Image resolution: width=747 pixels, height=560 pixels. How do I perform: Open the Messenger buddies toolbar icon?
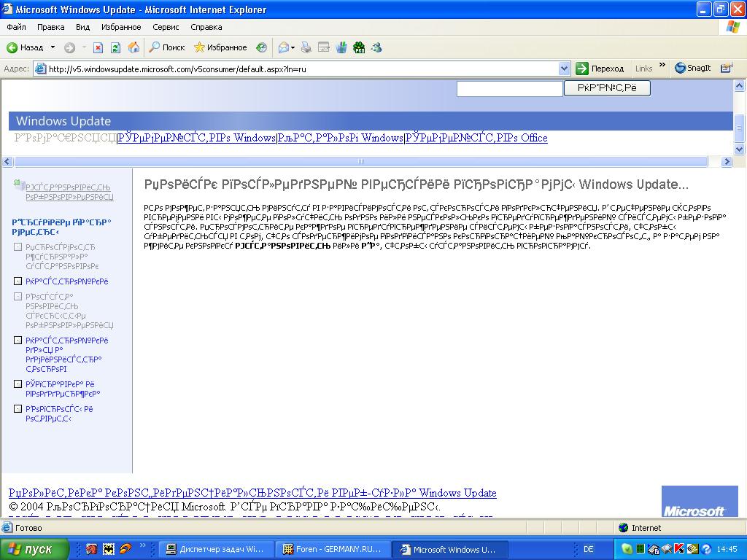377,47
